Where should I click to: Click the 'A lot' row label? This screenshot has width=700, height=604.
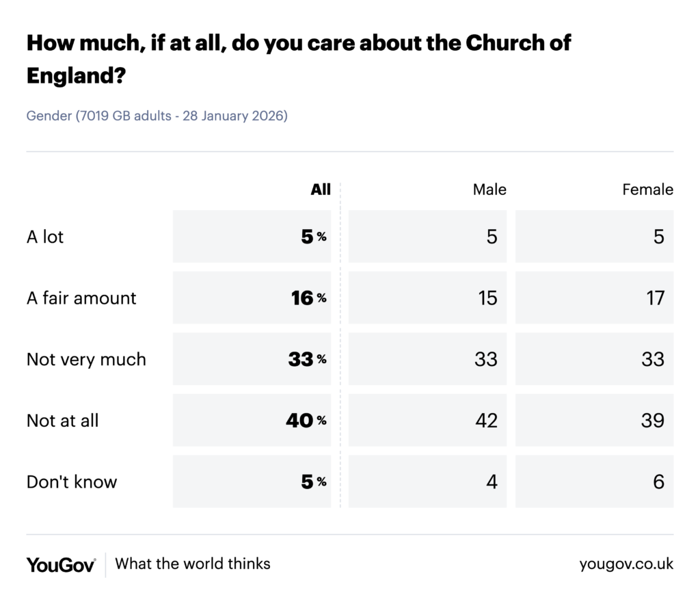tap(45, 237)
